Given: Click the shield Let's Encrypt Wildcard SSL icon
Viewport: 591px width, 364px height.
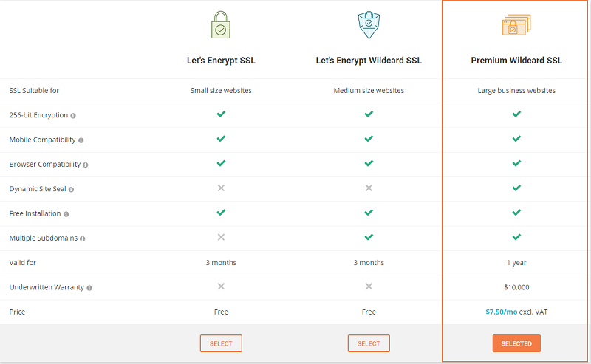Looking at the screenshot, I should [369, 25].
